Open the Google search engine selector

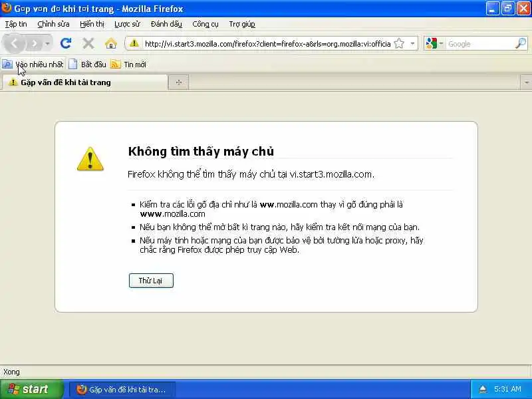click(x=434, y=44)
